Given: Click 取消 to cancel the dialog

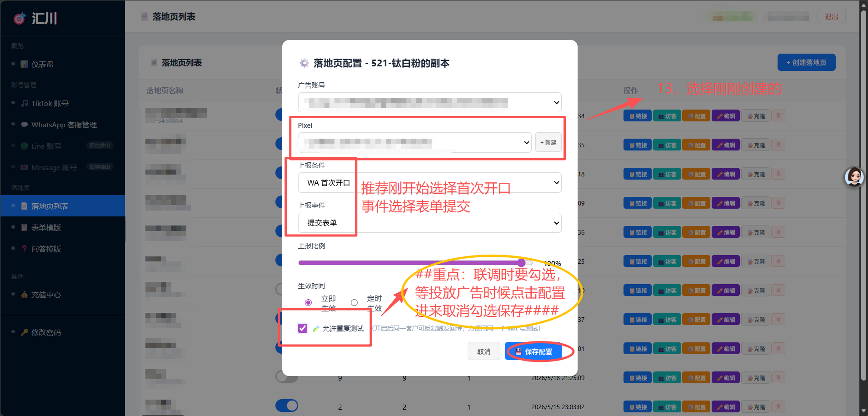Looking at the screenshot, I should 484,351.
